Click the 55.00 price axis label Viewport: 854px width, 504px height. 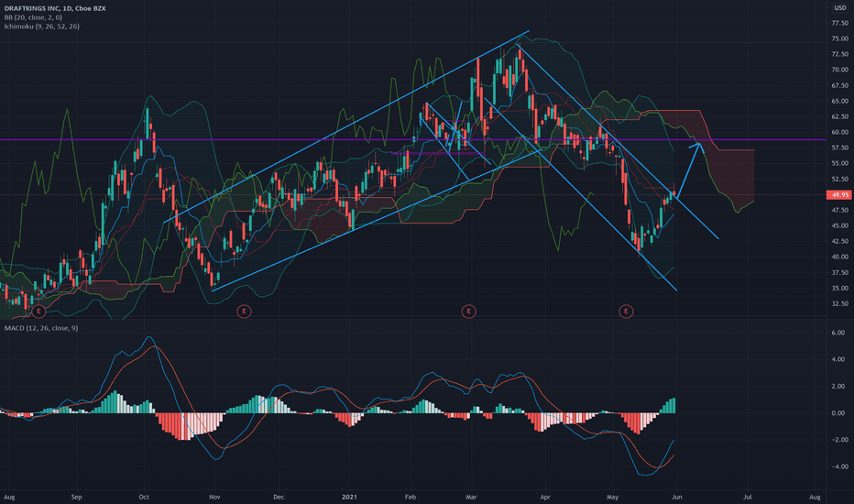840,163
